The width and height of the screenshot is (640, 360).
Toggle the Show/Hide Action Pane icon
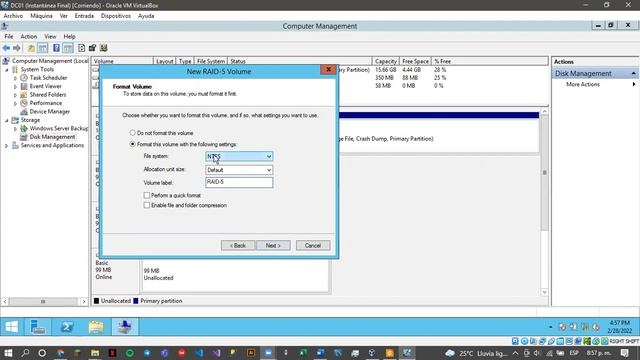68,48
